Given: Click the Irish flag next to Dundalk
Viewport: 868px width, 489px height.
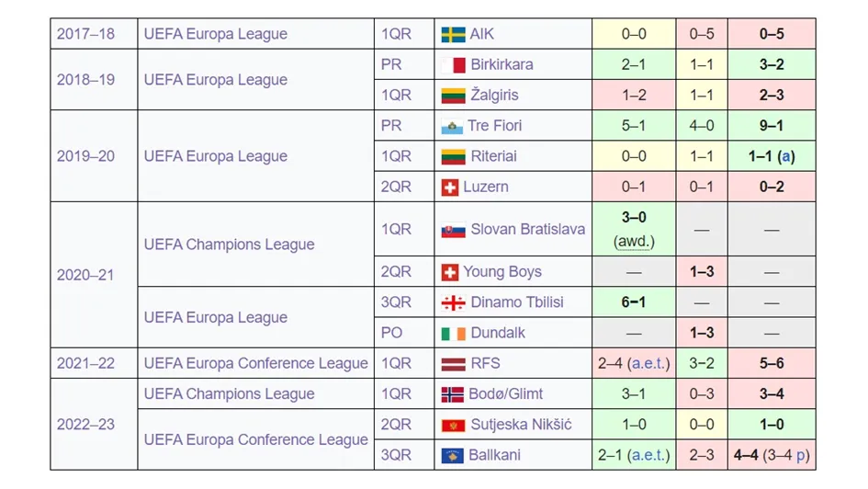Looking at the screenshot, I should pos(453,333).
